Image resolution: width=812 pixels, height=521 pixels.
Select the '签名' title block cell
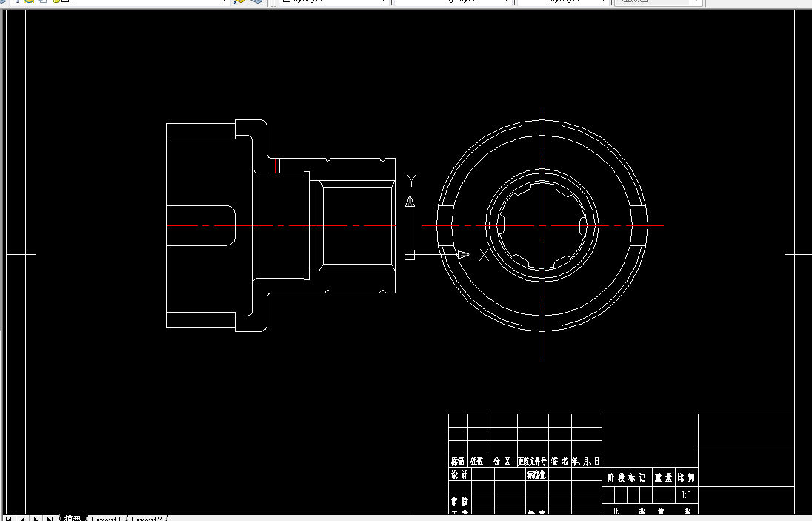pos(560,461)
